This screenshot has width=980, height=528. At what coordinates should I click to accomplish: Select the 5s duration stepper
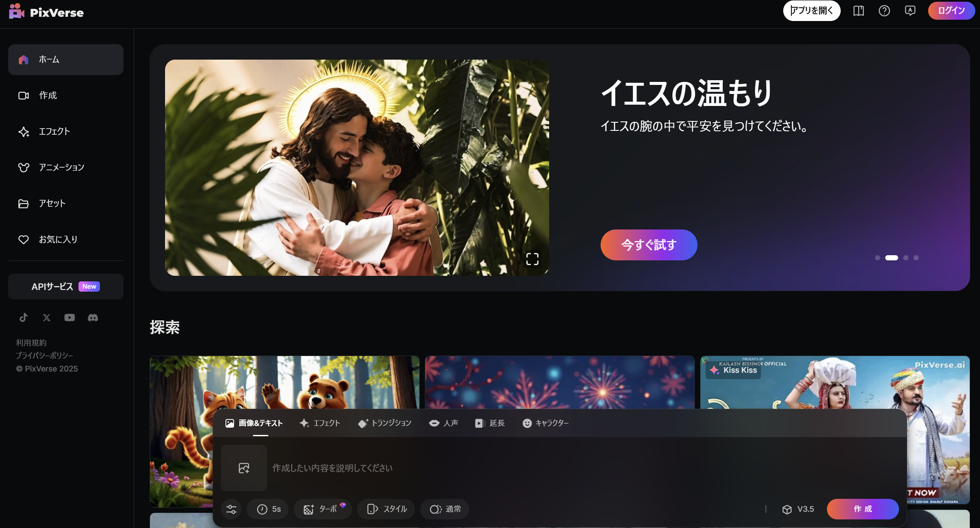pos(269,509)
